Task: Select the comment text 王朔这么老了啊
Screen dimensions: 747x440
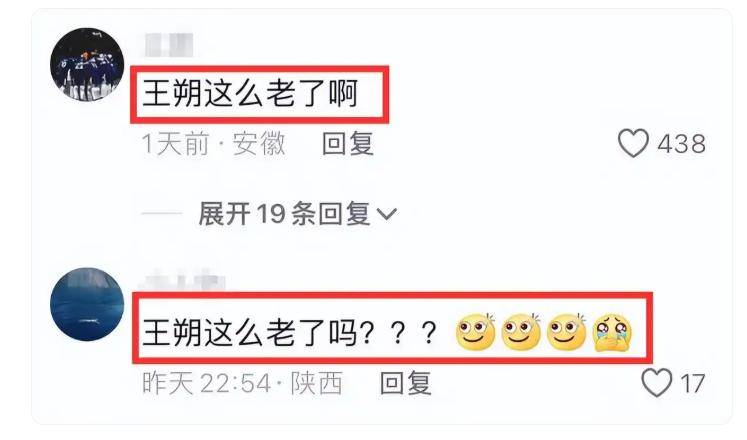Action: (x=250, y=93)
